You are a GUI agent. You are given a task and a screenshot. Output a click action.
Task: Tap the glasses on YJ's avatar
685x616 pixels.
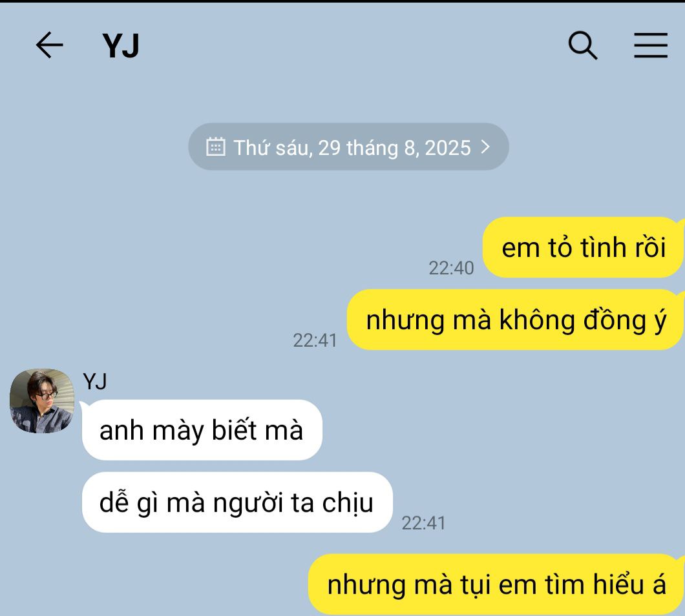[x=46, y=396]
